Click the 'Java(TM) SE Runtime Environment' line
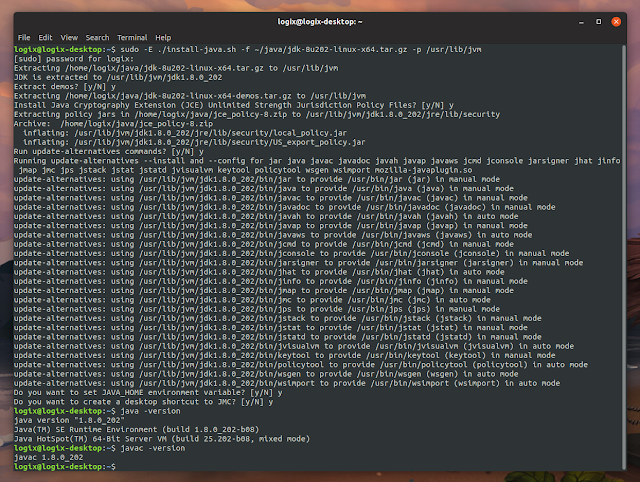Viewport: 640px width, 482px height. pos(136,430)
